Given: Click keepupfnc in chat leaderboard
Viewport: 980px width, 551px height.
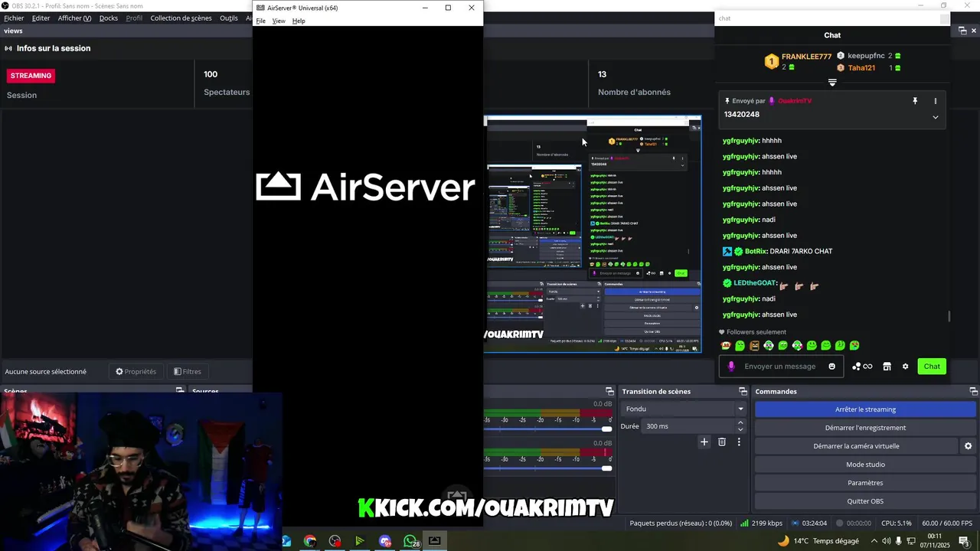Looking at the screenshot, I should (x=866, y=56).
